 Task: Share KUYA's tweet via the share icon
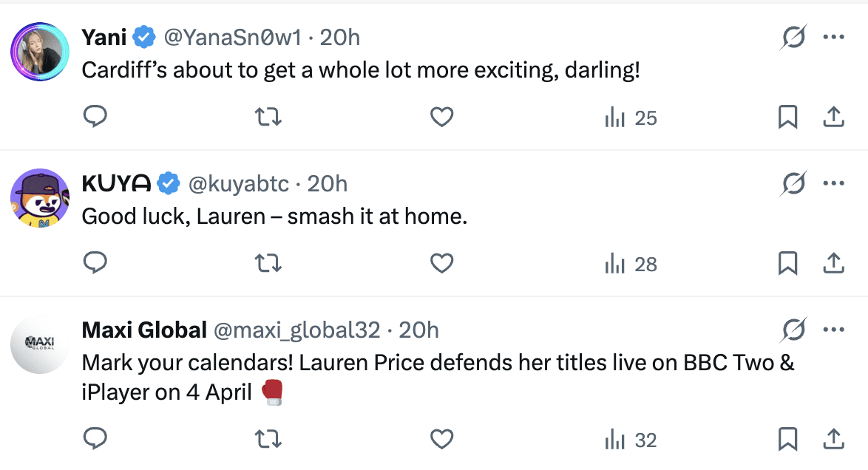click(833, 263)
